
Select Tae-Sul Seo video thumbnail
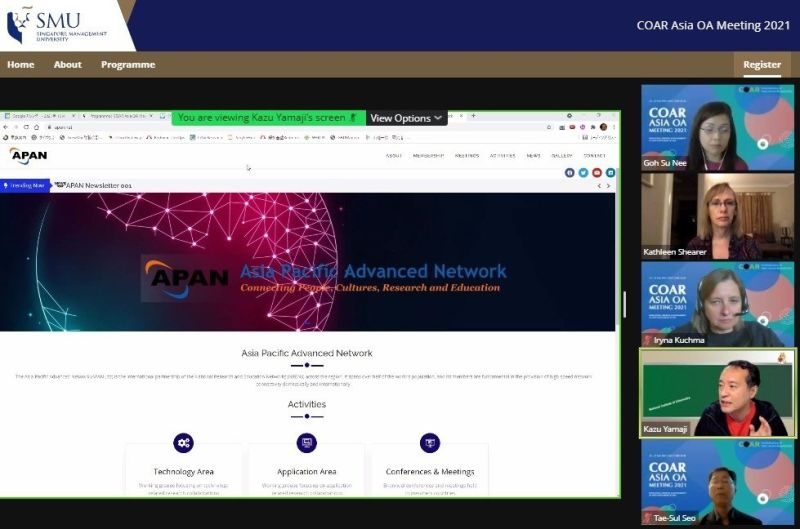(717, 482)
